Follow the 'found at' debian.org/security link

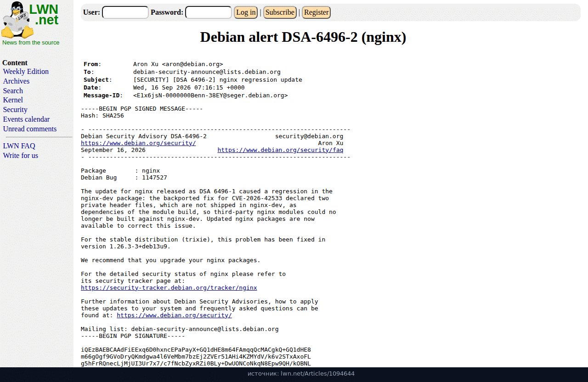coord(174,315)
